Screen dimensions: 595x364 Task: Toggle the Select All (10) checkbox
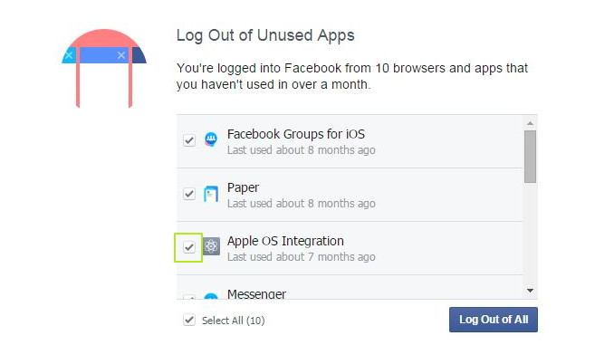pyautogui.click(x=189, y=320)
